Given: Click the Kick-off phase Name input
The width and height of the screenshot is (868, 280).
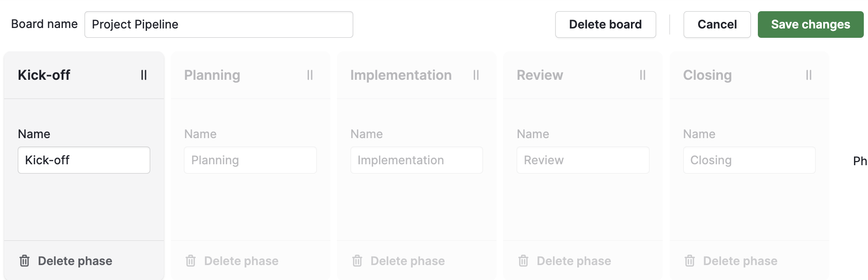Looking at the screenshot, I should pos(84,160).
